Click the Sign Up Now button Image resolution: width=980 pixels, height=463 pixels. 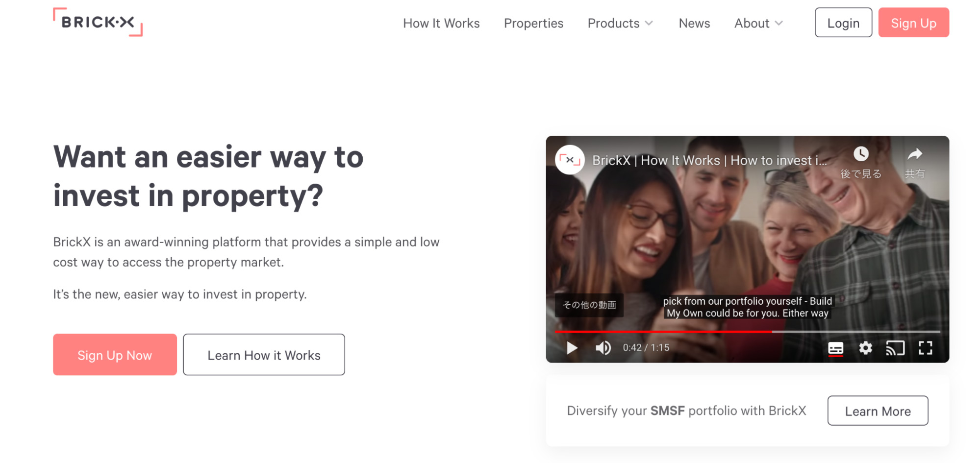click(x=115, y=355)
